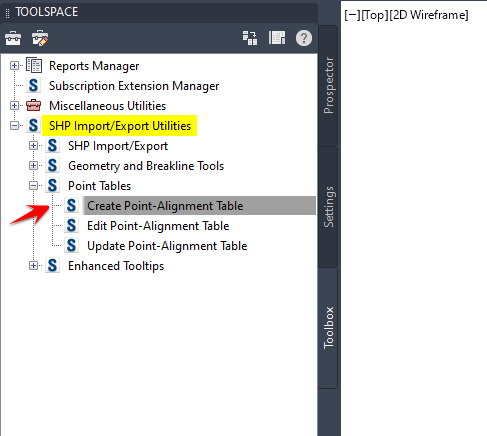Click the Create Point-Alignment Table S icon

click(x=71, y=205)
